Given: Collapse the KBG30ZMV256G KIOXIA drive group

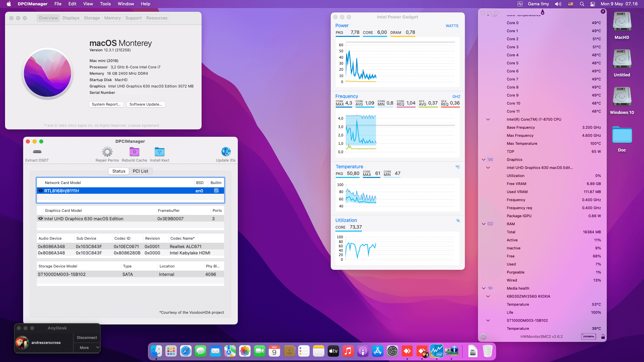Looking at the screenshot, I should pyautogui.click(x=488, y=296).
